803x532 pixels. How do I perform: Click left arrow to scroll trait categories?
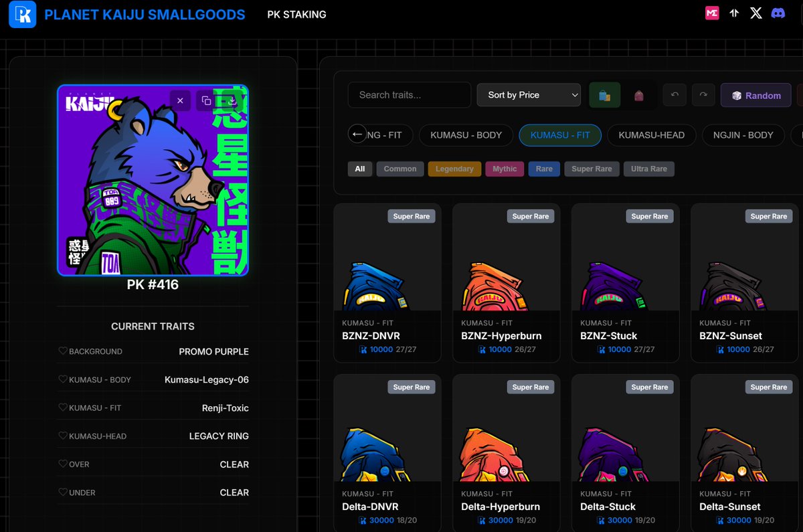[358, 134]
